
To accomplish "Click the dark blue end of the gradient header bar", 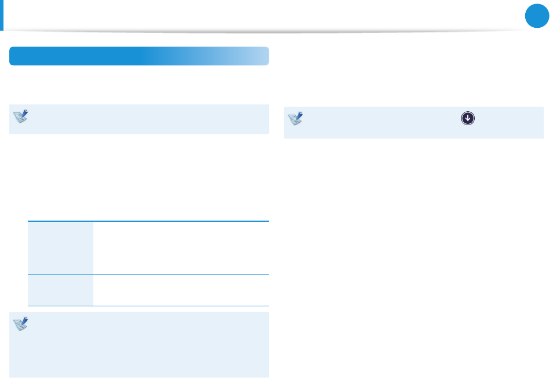I will click(53, 56).
